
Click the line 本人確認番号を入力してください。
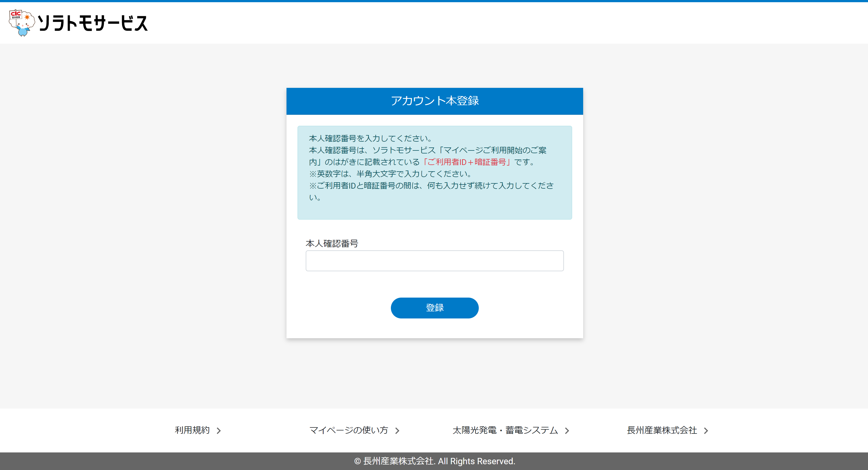[x=371, y=138]
